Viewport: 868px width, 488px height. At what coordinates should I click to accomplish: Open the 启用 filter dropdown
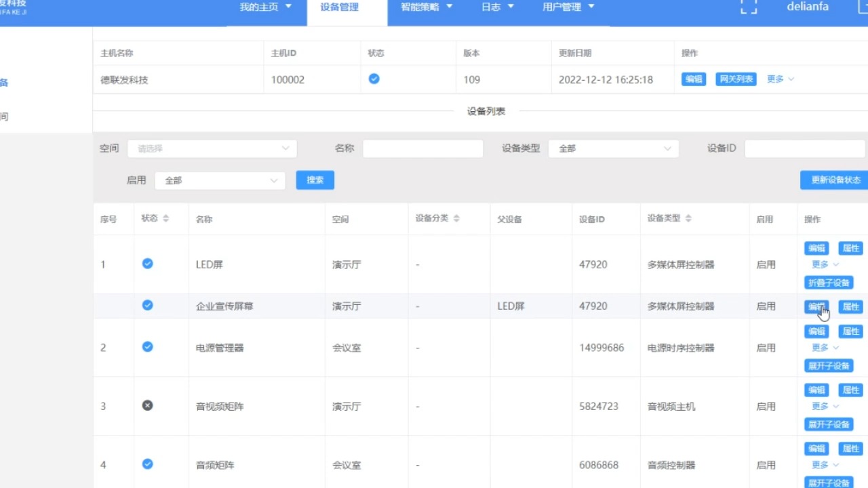click(220, 180)
